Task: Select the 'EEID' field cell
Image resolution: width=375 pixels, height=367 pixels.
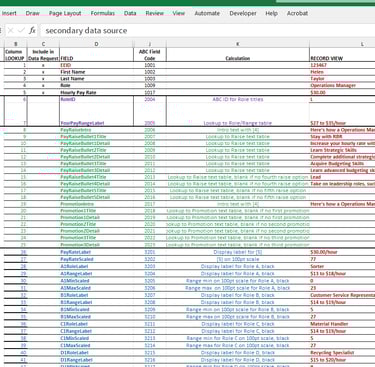Action: (x=96, y=65)
